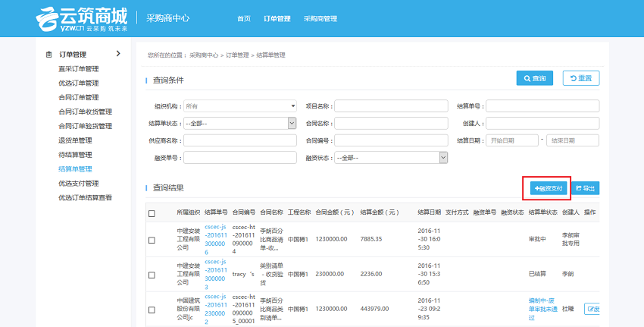Go to 优选订单管理 in sidebar
The width and height of the screenshot is (644, 327).
pyautogui.click(x=79, y=83)
